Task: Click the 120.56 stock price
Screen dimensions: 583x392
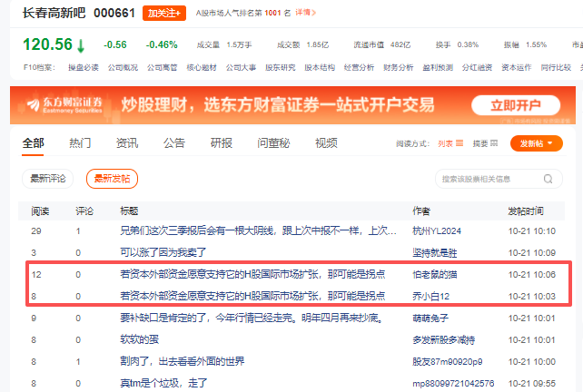Action: 47,44
